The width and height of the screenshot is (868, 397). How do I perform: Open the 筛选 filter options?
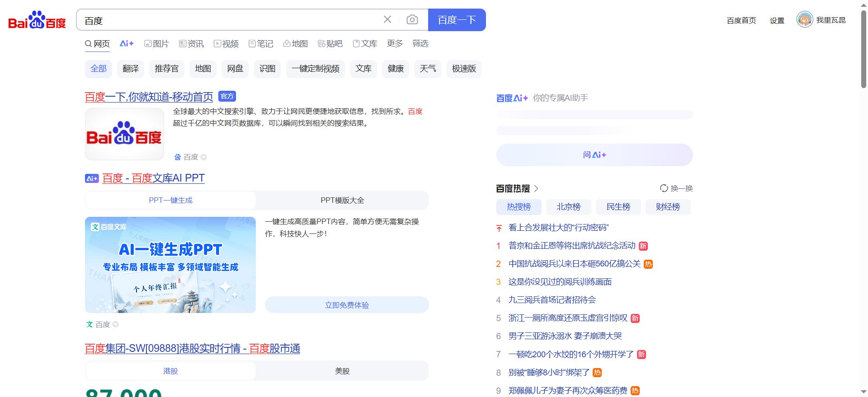pos(420,43)
